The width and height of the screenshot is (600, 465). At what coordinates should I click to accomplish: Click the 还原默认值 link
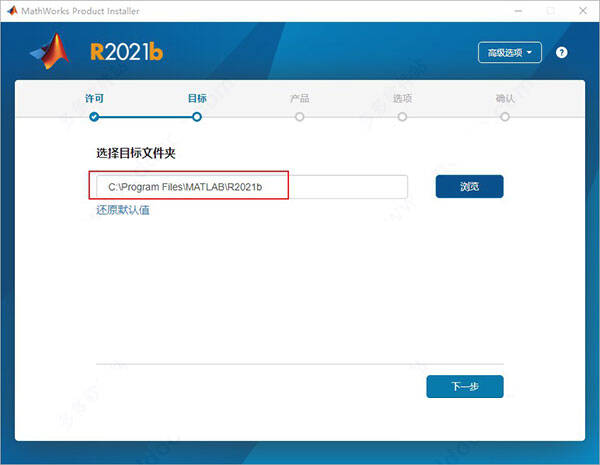[123, 210]
